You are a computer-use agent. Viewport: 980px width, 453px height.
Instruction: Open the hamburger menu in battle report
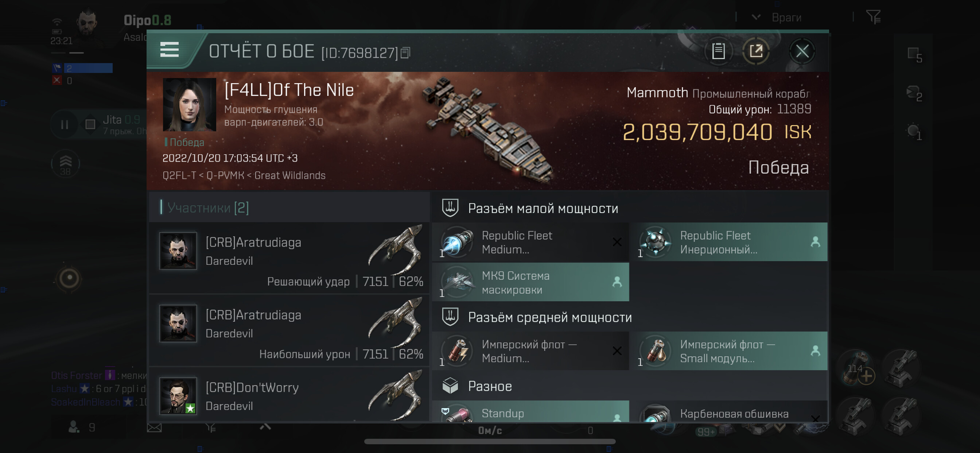(x=169, y=50)
